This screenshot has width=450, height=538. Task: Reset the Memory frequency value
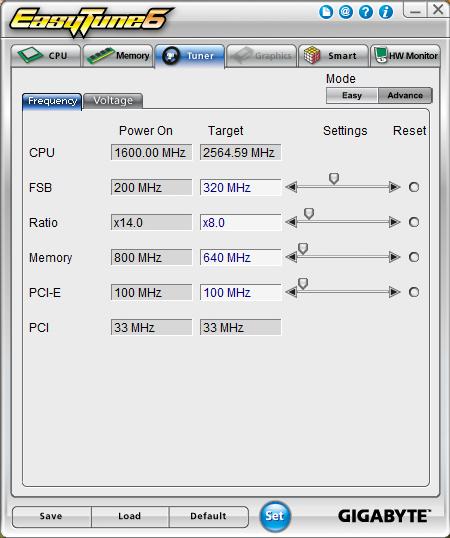(414, 257)
